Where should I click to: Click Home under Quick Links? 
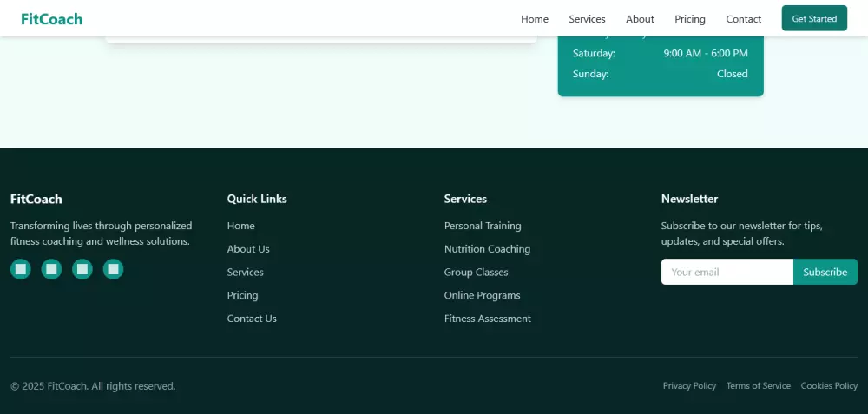(x=240, y=226)
